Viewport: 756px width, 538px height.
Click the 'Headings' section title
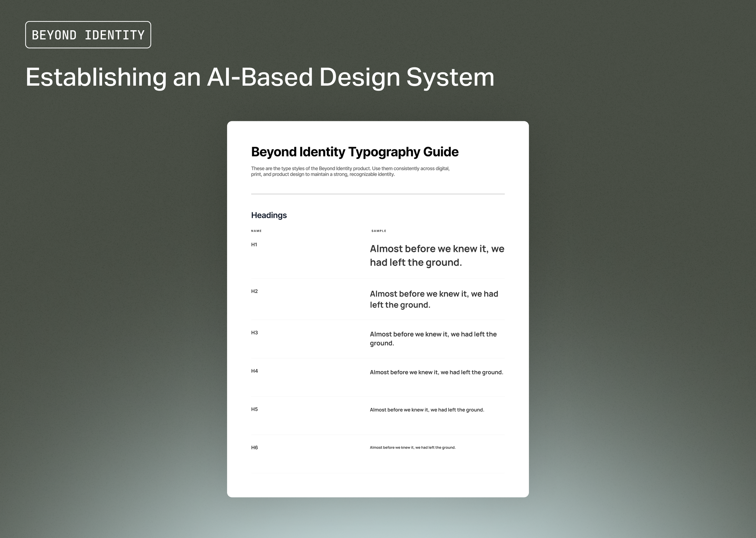(x=269, y=215)
